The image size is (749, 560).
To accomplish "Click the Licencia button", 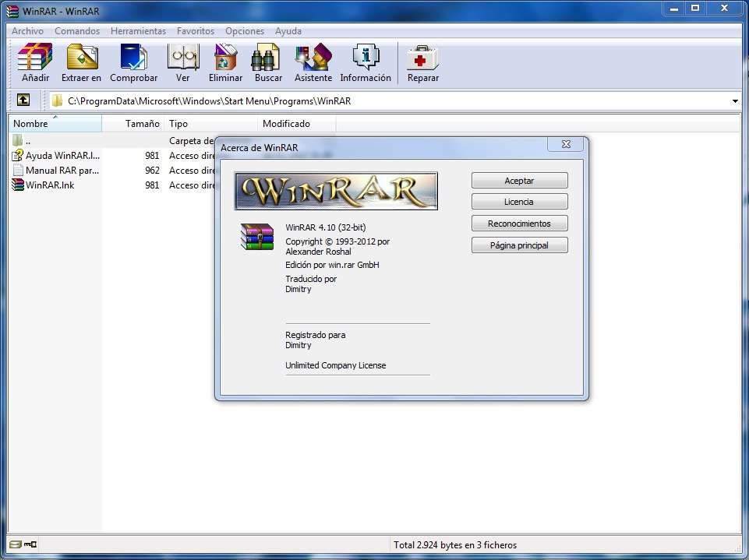I will pos(520,202).
